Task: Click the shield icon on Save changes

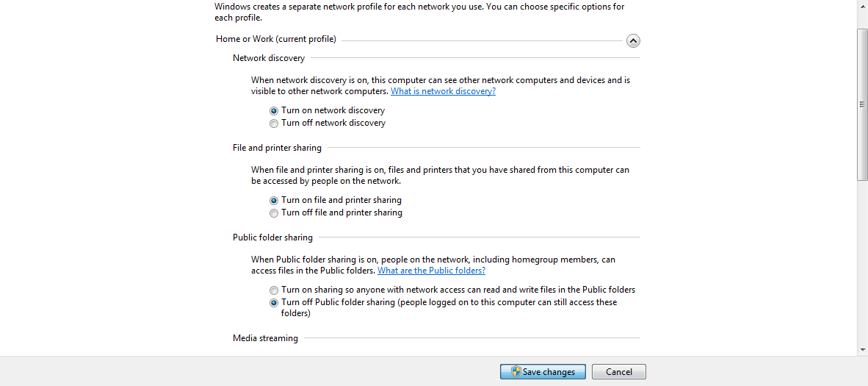Action: click(x=516, y=372)
